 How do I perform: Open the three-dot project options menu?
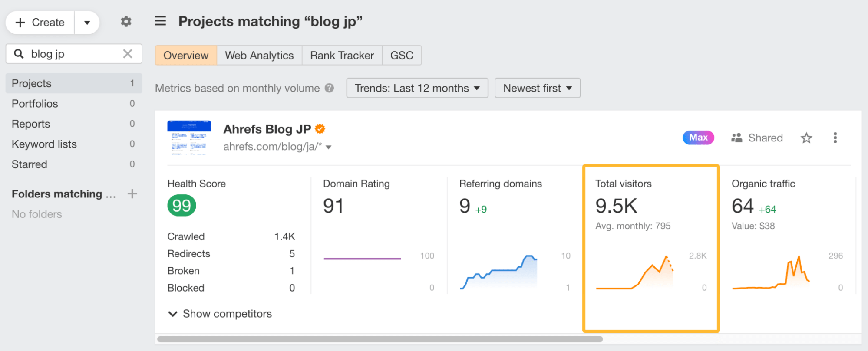pyautogui.click(x=835, y=138)
